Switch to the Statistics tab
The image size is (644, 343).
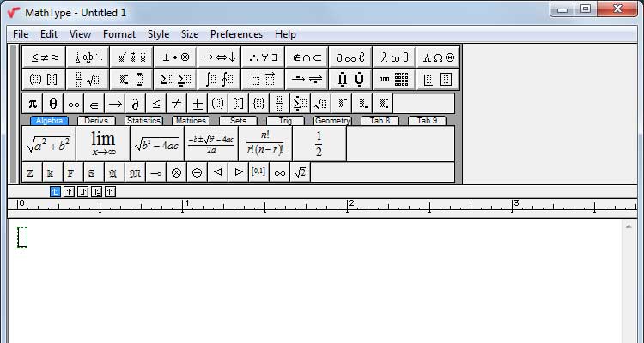[143, 121]
